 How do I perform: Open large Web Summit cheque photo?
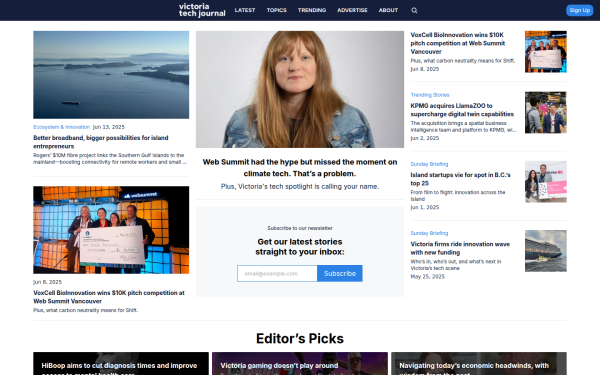point(111,230)
